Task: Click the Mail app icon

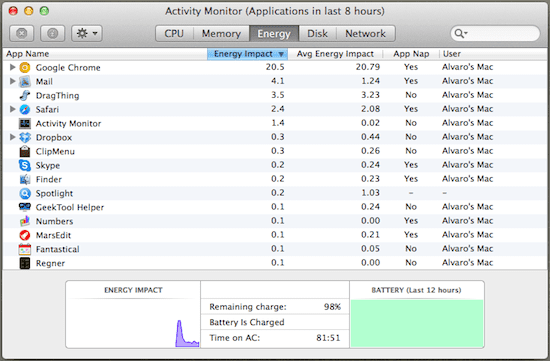Action: click(25, 81)
